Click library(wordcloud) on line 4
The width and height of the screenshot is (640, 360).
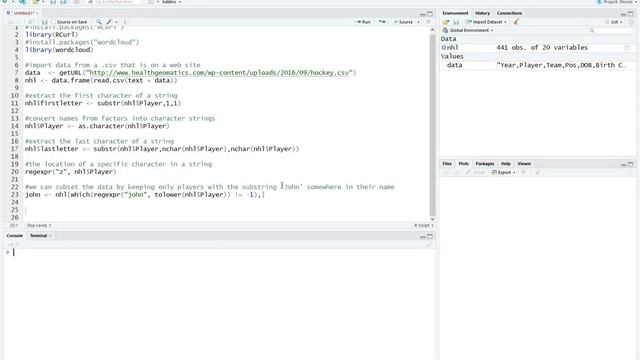59,50
